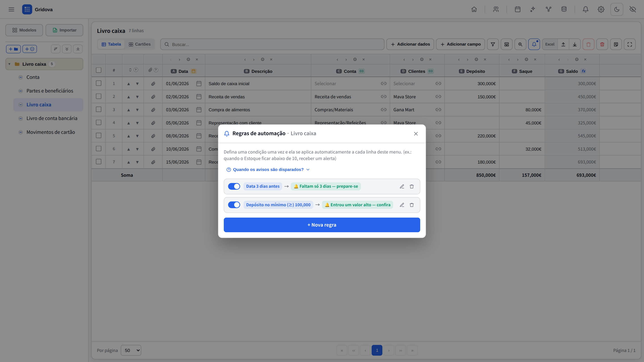The height and width of the screenshot is (362, 644).
Task: Open the branch workflow icon
Action: pyautogui.click(x=549, y=9)
